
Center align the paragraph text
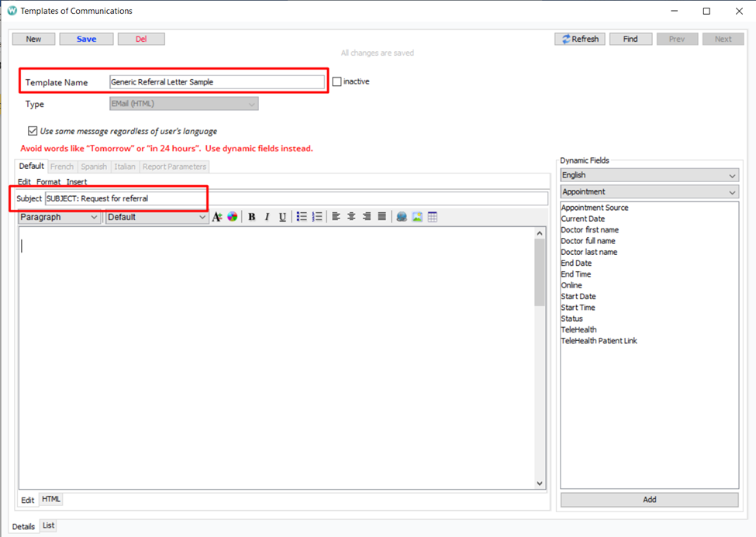(351, 217)
